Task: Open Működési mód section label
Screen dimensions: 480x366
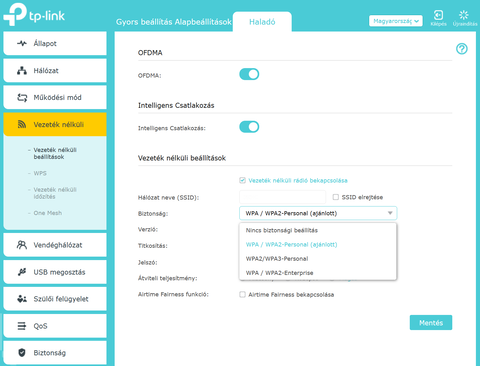Action: 57,98
